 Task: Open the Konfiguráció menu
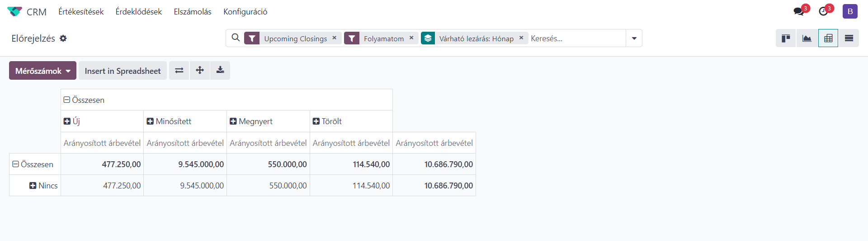tap(245, 12)
